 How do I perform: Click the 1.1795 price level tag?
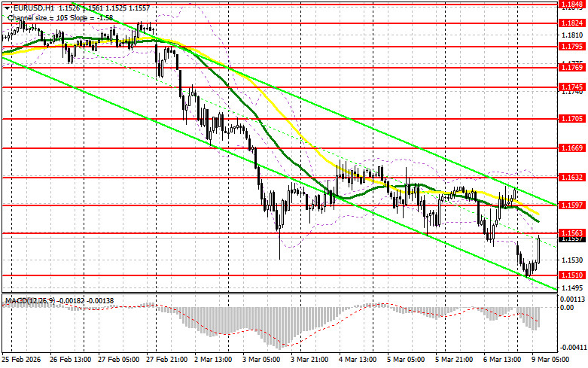coord(570,47)
